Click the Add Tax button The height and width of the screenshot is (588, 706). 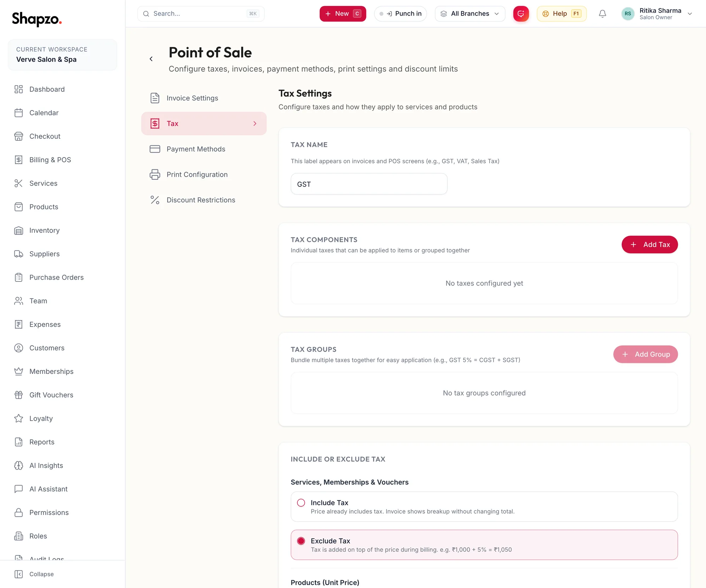tap(650, 244)
